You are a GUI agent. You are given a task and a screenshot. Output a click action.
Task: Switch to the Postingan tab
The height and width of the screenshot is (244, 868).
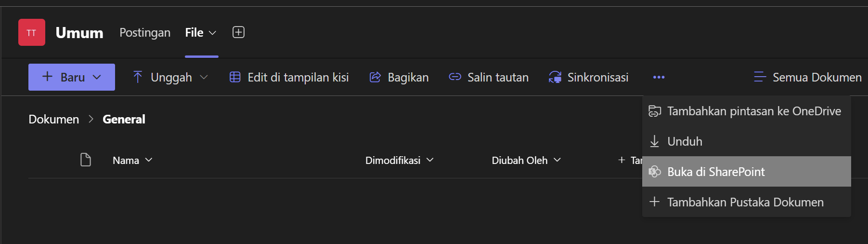[145, 32]
